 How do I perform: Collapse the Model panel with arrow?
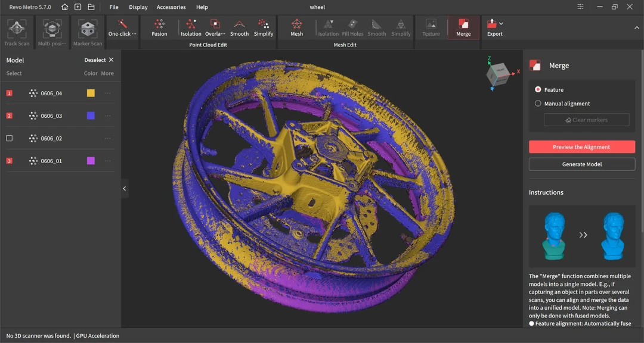pyautogui.click(x=125, y=189)
